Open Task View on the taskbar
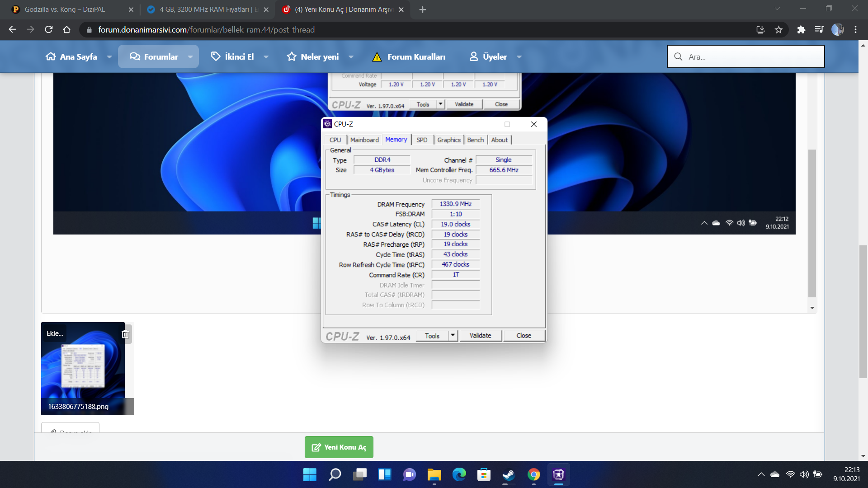 [360, 474]
